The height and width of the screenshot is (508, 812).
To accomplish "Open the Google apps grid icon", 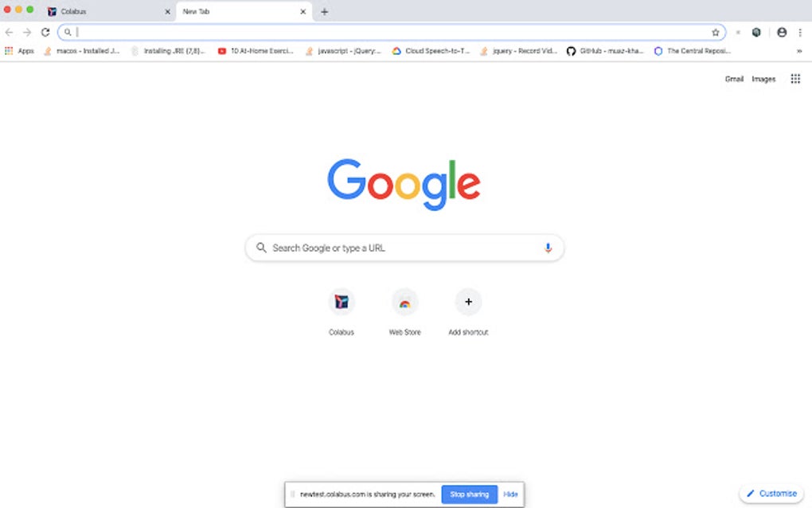I will [x=795, y=79].
